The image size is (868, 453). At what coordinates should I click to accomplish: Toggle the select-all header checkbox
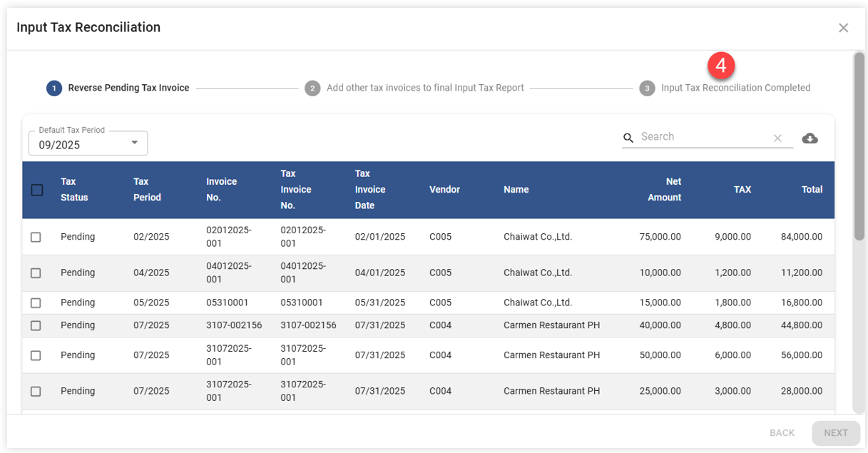coord(37,190)
